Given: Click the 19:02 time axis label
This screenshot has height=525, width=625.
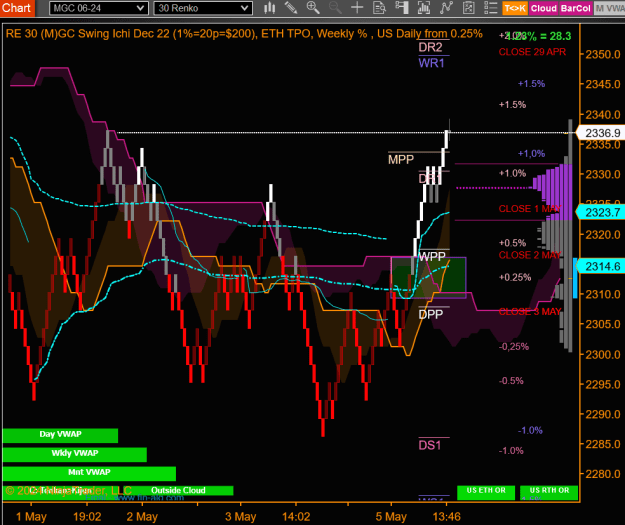Looking at the screenshot, I should pyautogui.click(x=87, y=517).
